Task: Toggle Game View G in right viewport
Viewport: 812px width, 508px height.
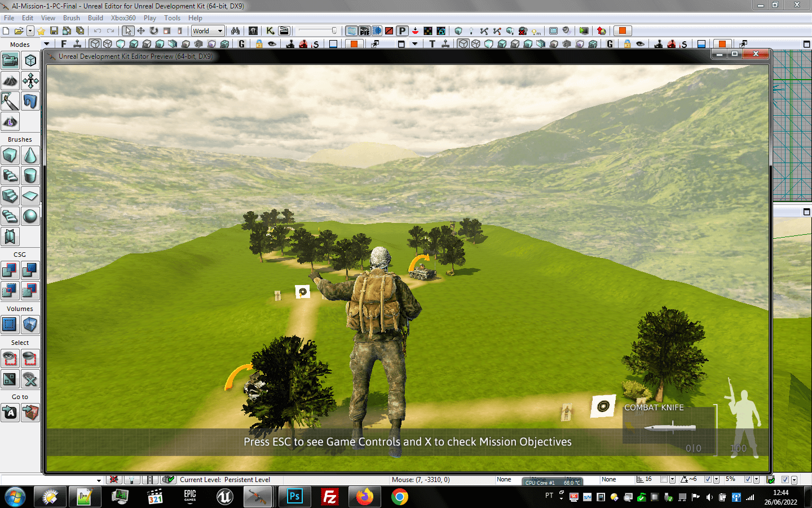Action: [610, 44]
